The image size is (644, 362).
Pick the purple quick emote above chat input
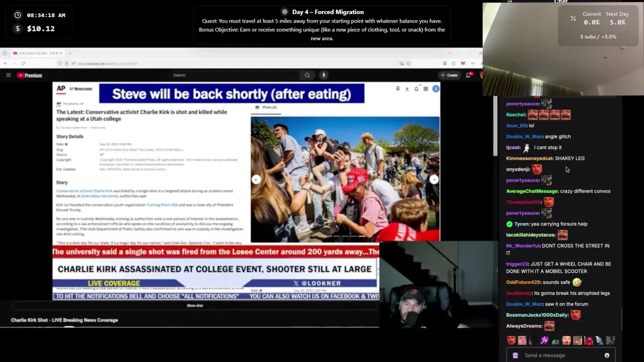(544, 341)
